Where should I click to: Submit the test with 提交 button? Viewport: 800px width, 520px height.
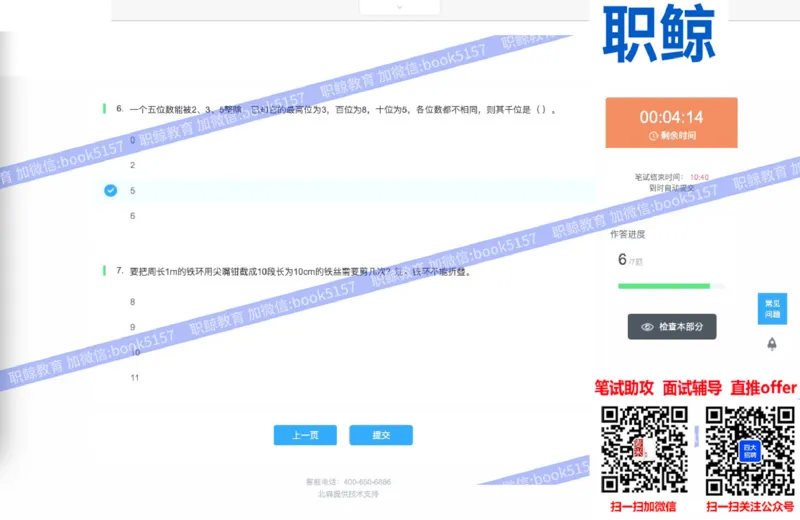tap(381, 435)
